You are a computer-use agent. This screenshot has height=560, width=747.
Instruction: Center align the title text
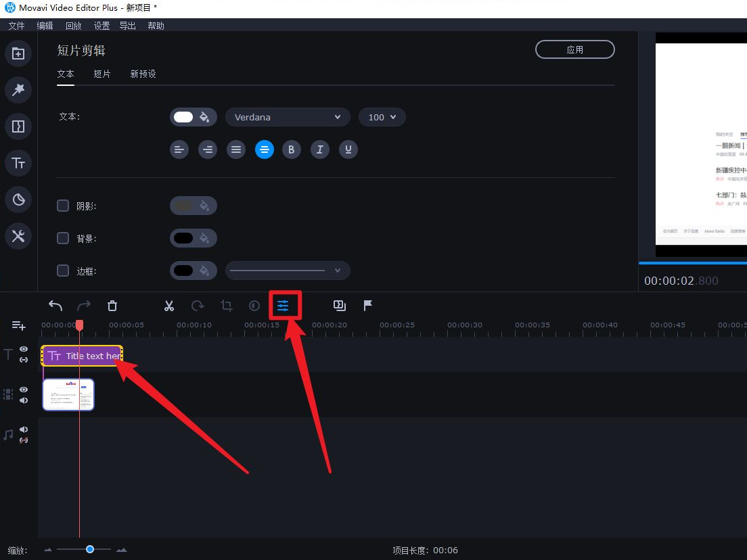click(265, 149)
